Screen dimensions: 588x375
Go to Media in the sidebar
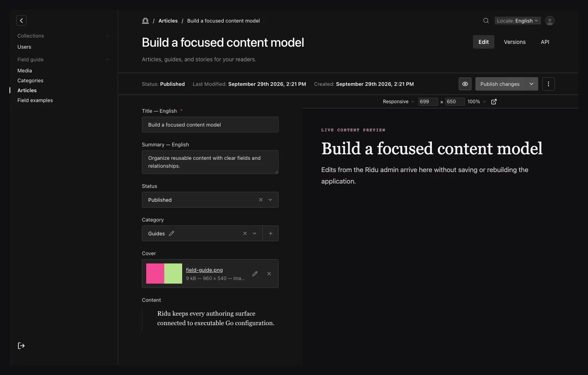coord(24,70)
